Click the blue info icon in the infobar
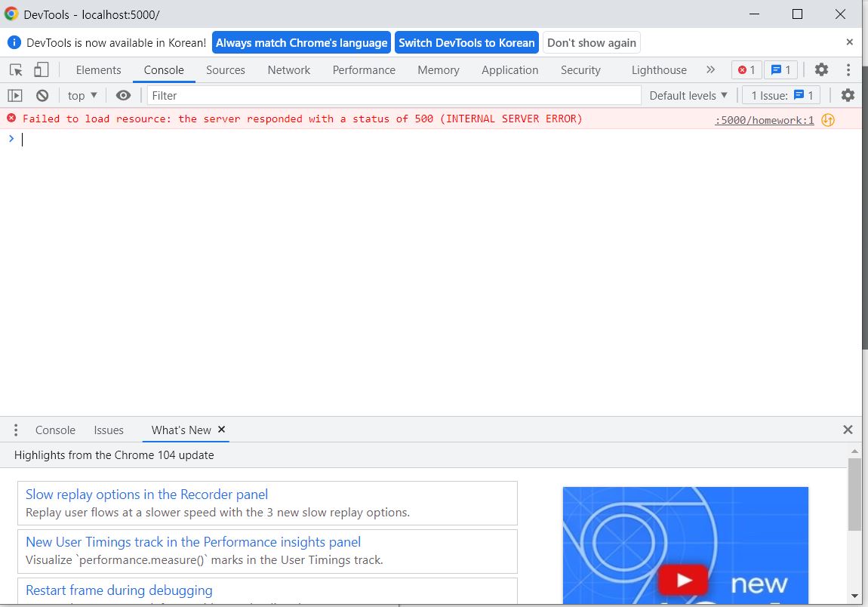 tap(14, 42)
